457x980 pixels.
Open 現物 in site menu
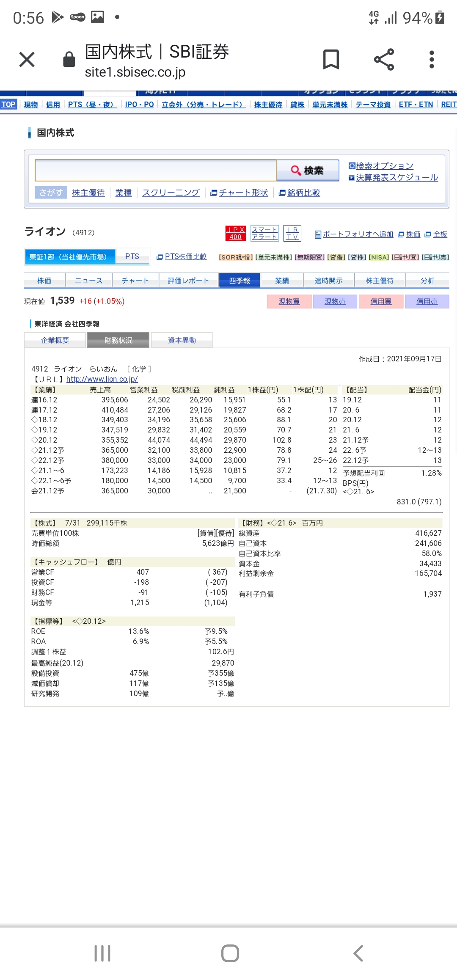coord(31,105)
